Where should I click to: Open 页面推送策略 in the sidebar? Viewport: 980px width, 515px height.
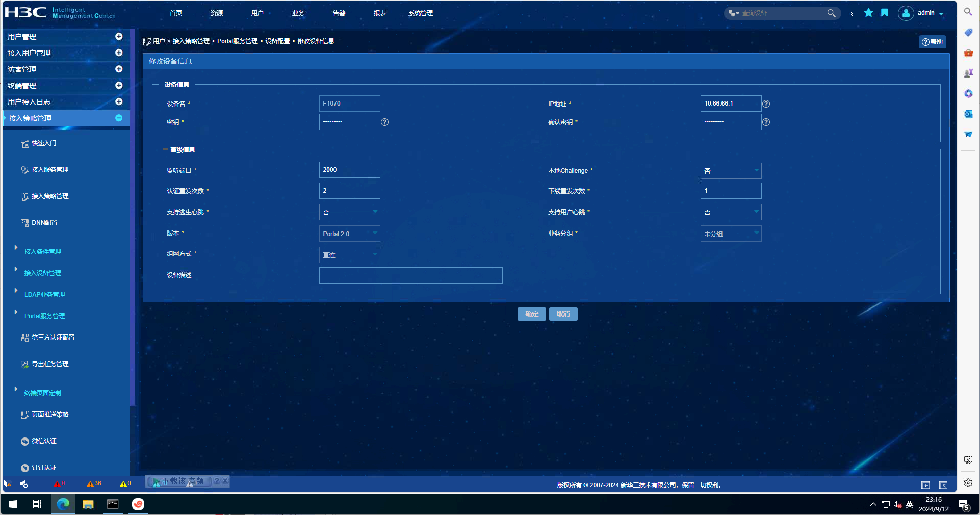45,415
